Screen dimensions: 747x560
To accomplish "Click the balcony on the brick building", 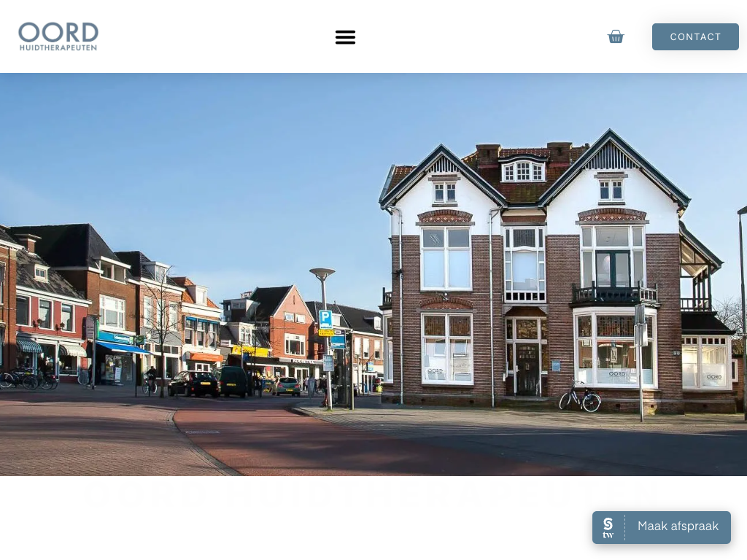I will point(614,294).
